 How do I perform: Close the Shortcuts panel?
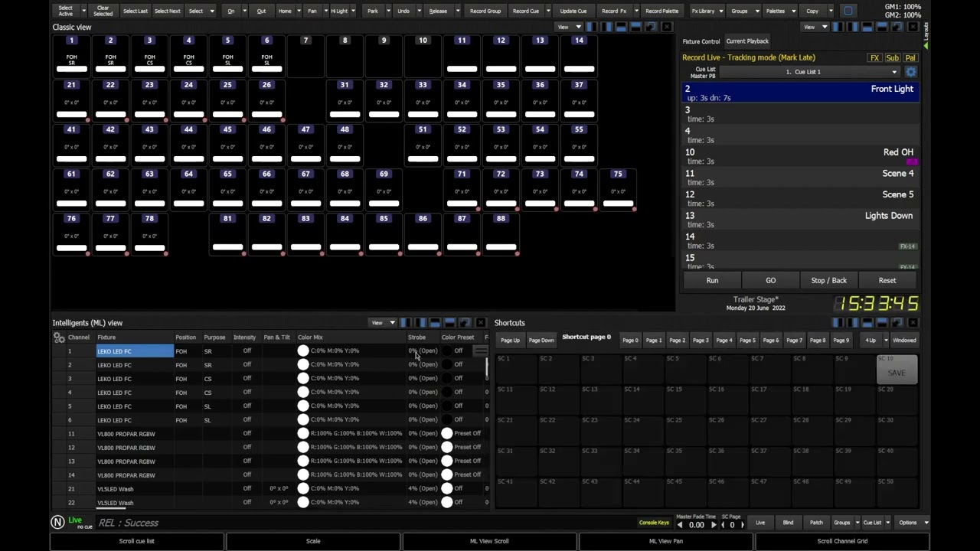click(912, 323)
